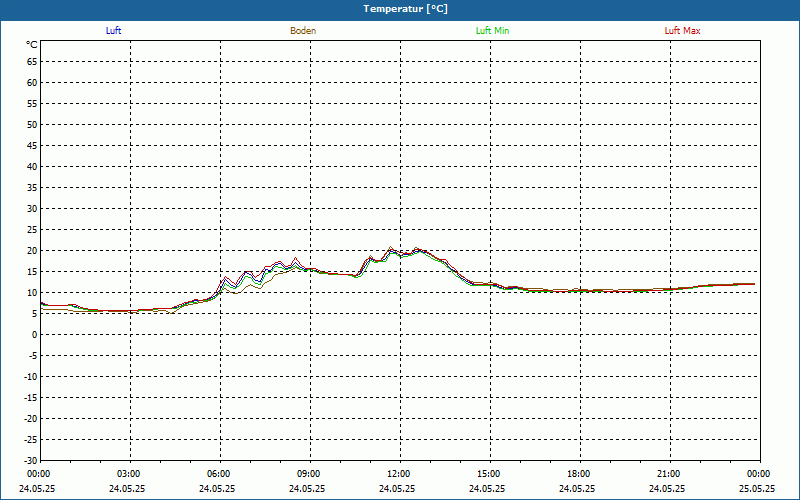Click y-axis value '55'
The height and width of the screenshot is (500, 800).
(32, 104)
